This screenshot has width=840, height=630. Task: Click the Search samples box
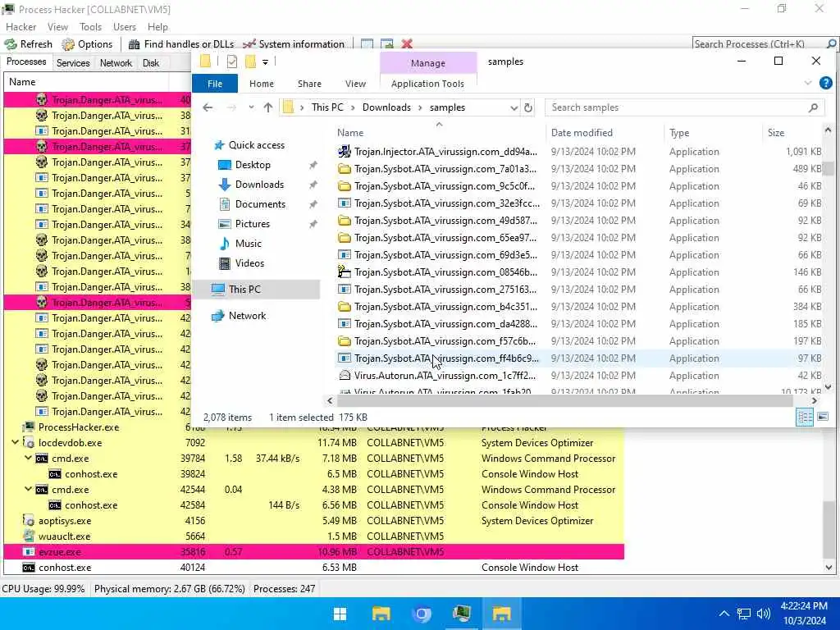[x=684, y=107]
